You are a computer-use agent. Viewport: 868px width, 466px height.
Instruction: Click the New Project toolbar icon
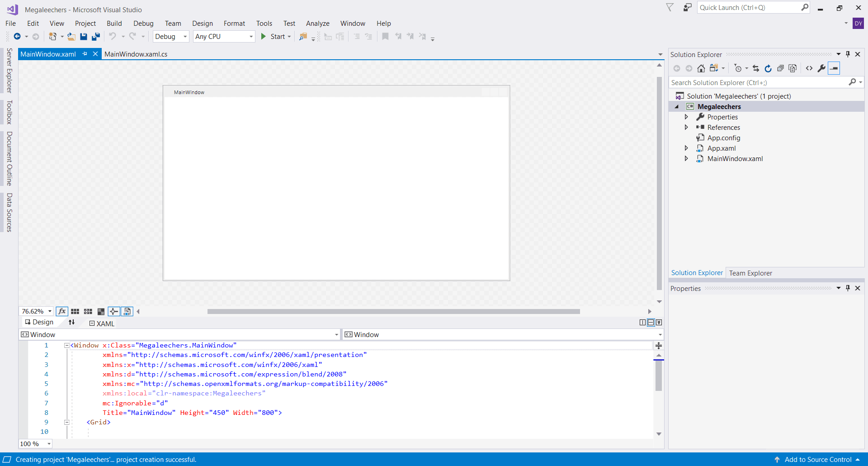pos(53,37)
